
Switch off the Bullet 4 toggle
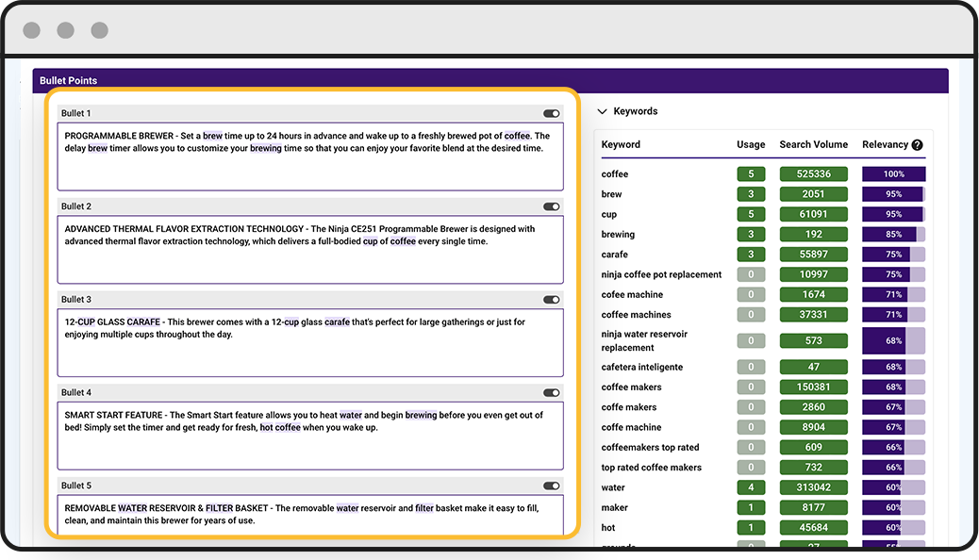coord(551,392)
